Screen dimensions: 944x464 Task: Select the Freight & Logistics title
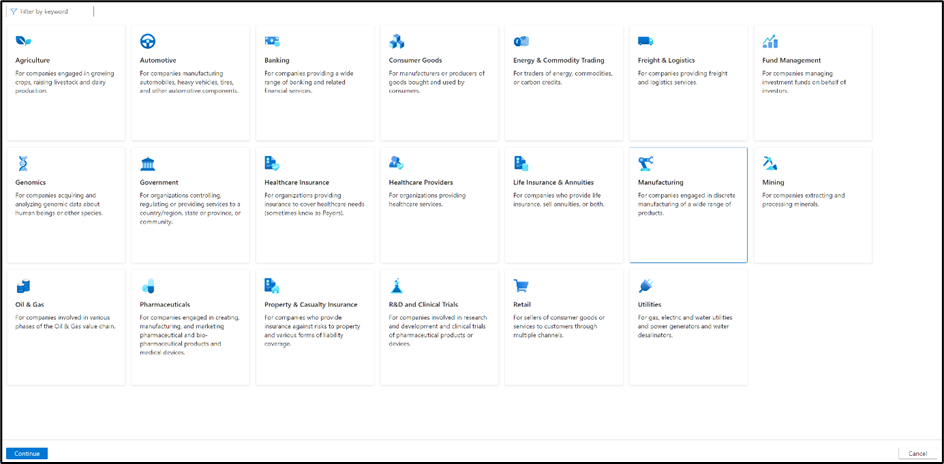tap(666, 60)
